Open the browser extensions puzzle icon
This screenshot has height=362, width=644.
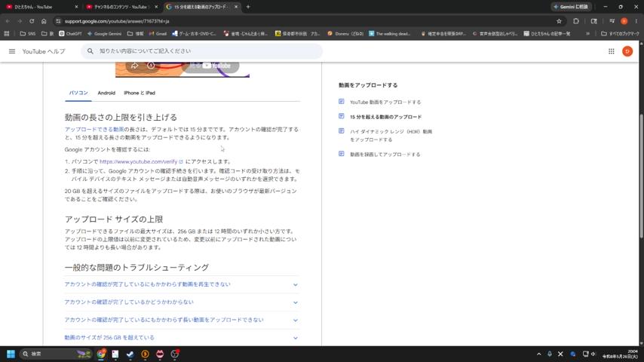point(576,21)
